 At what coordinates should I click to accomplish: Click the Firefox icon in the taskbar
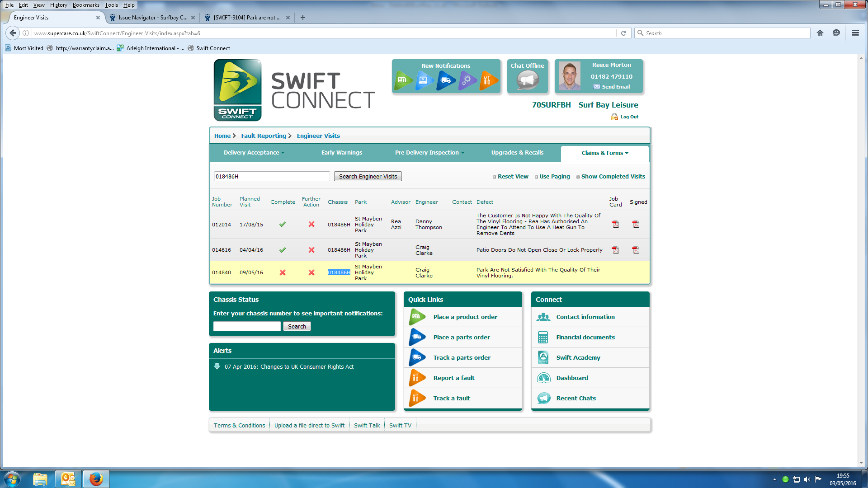click(x=96, y=479)
